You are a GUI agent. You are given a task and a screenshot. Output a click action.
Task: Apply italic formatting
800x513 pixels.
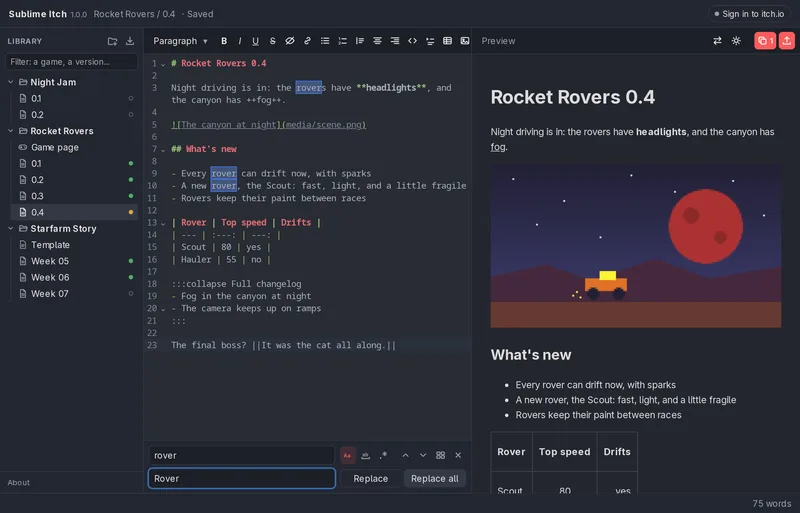(x=239, y=41)
